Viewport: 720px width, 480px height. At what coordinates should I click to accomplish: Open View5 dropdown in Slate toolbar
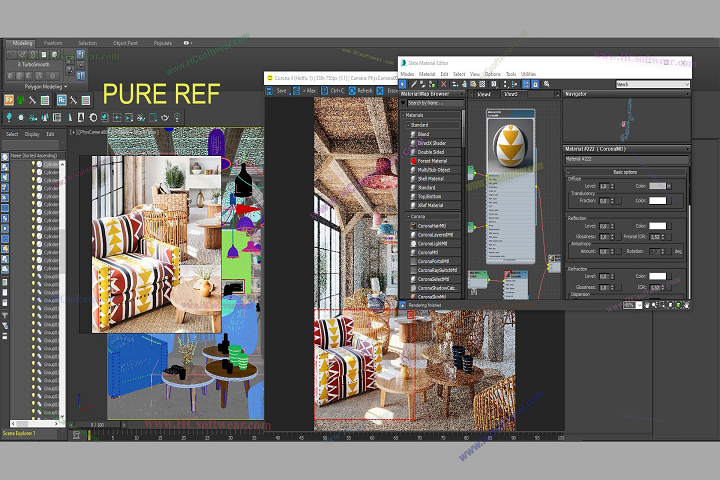[x=652, y=84]
